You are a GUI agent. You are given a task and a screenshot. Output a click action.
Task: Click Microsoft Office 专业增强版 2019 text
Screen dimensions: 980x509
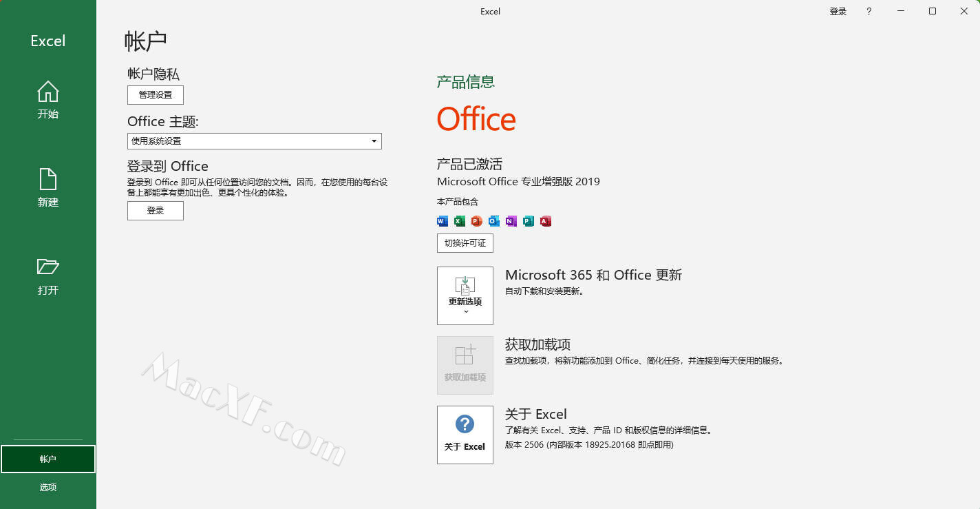[518, 182]
